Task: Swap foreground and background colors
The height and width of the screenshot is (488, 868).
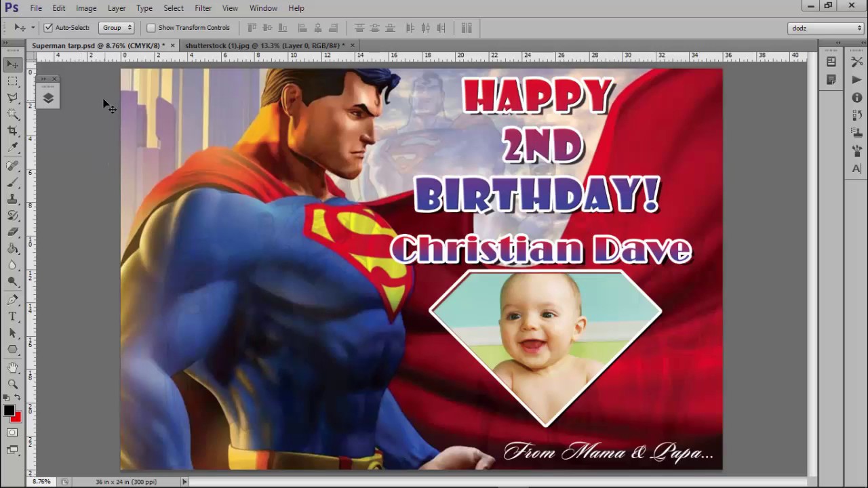Action: [x=18, y=397]
